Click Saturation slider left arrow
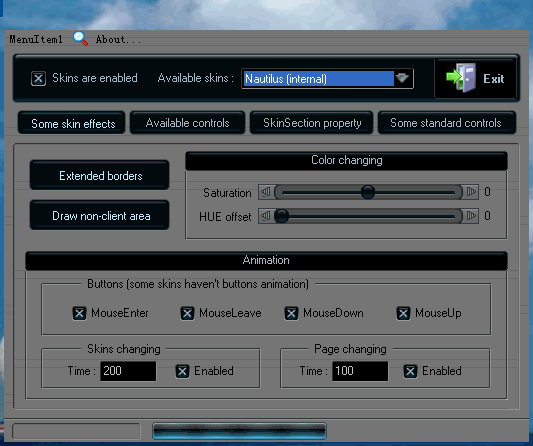Screen dimensions: 533x446 [265, 192]
